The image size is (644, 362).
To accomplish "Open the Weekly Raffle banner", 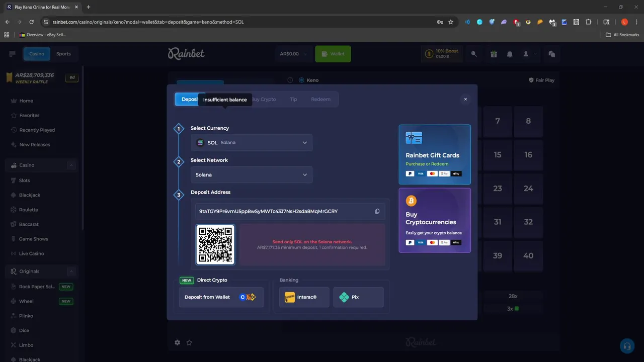I will pyautogui.click(x=42, y=78).
